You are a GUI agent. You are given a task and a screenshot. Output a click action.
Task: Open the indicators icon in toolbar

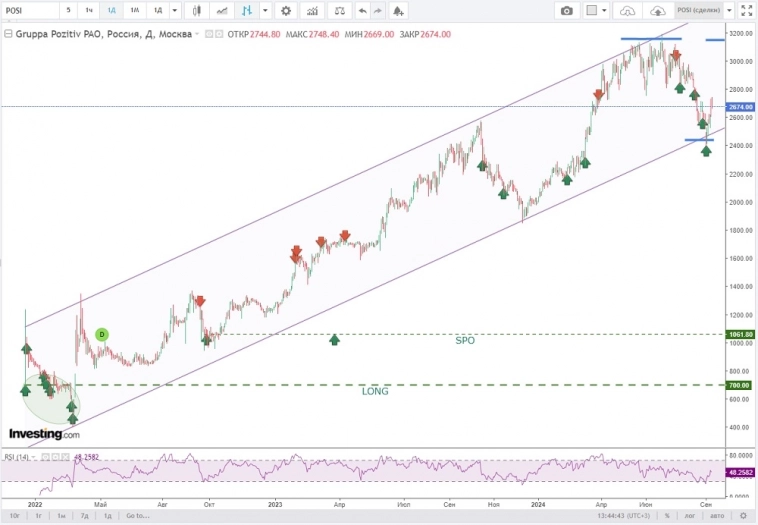(x=314, y=10)
